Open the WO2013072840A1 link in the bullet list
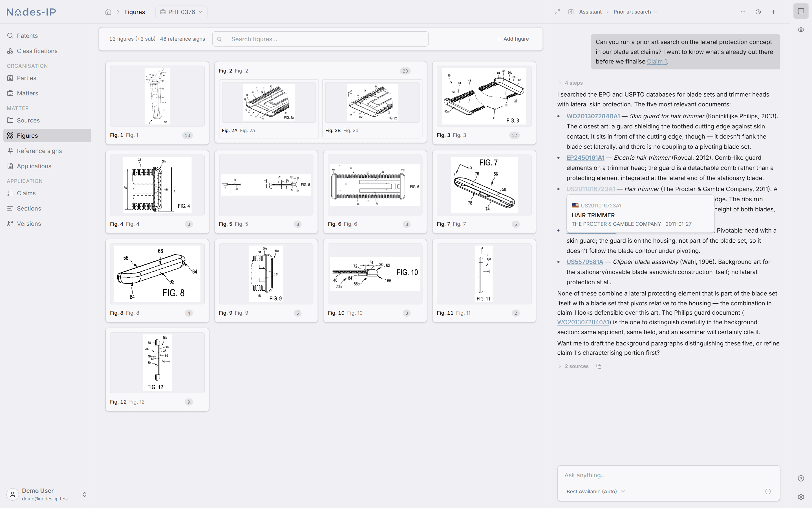812x508 pixels. coord(593,116)
